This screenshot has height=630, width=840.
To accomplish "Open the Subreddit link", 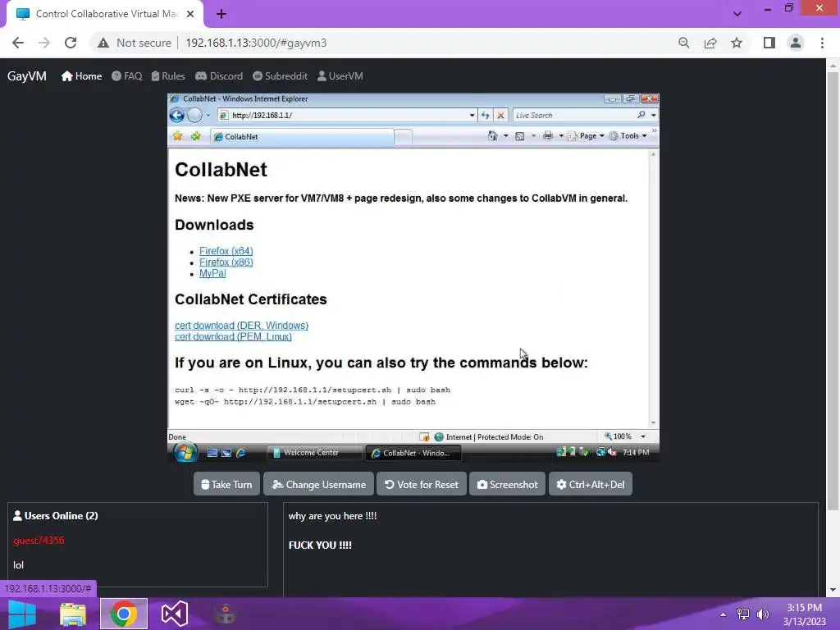I will (281, 76).
